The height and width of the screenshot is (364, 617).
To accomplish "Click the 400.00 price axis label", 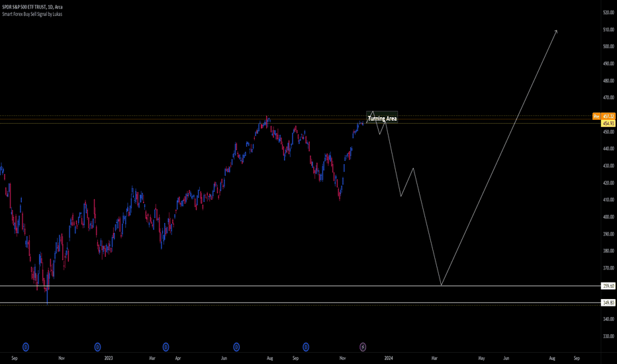I will (x=608, y=217).
